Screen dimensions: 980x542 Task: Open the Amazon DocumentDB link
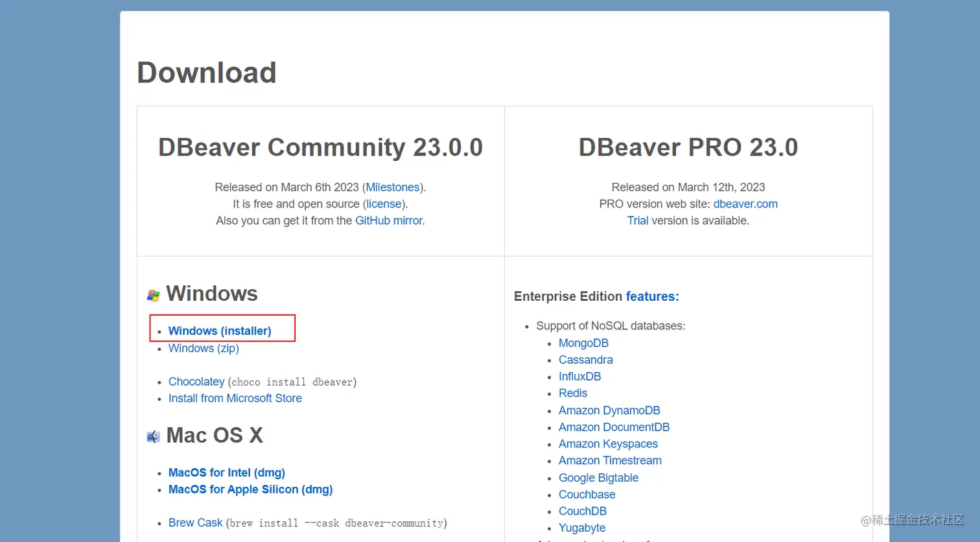(x=614, y=427)
